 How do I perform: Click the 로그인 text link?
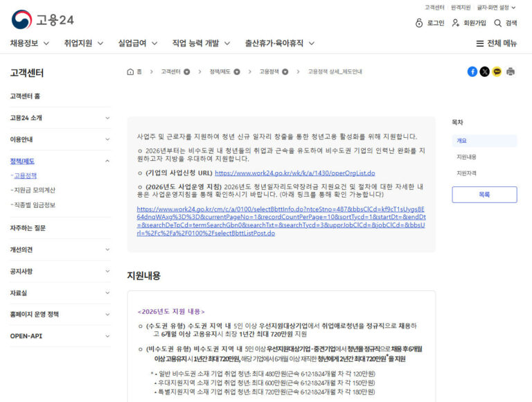tap(436, 23)
